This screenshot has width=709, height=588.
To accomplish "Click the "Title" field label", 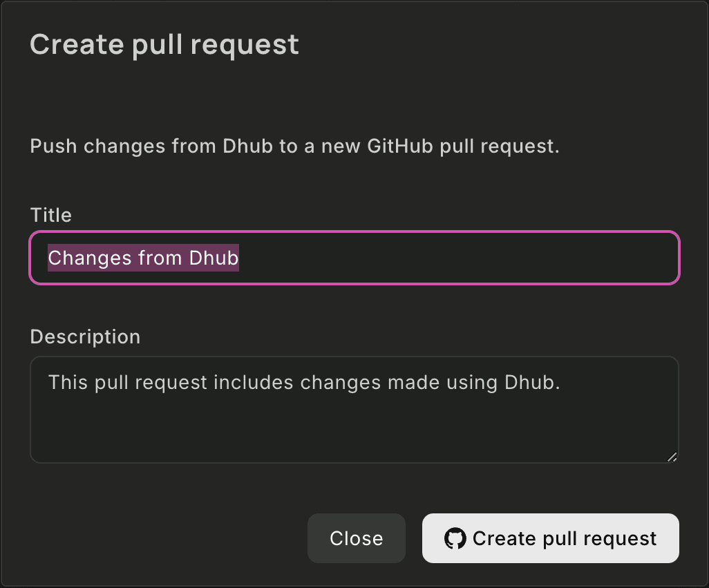I will pos(50,215).
